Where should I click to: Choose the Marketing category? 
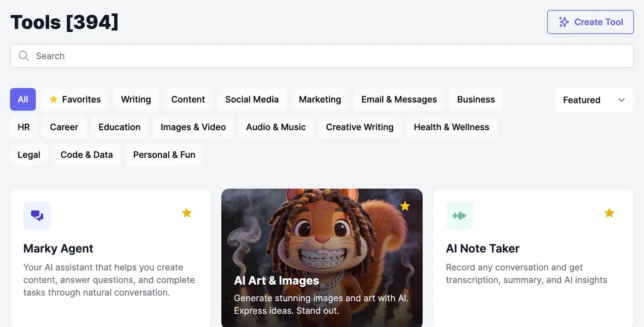(320, 99)
